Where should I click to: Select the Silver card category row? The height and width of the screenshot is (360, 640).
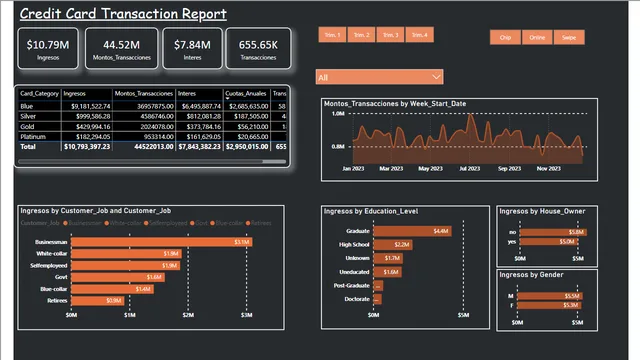click(153, 116)
